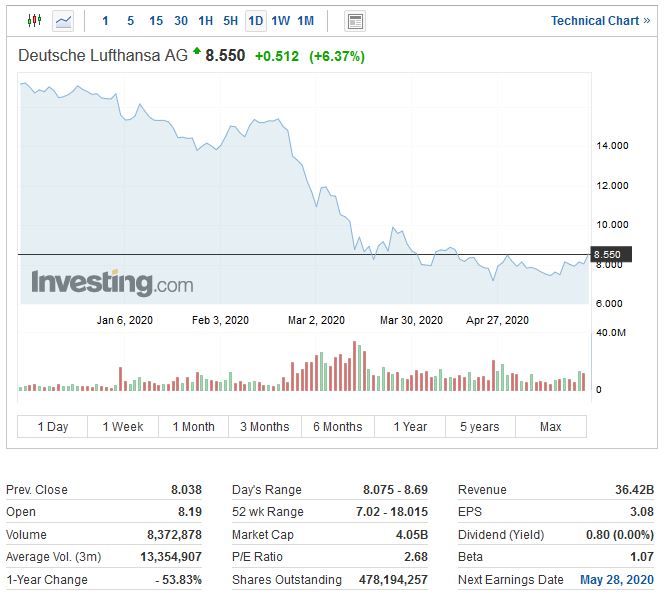Click the 52 wk Range value 7.02 - 18.015
Viewport: 666px width, 601px height.
tap(392, 511)
